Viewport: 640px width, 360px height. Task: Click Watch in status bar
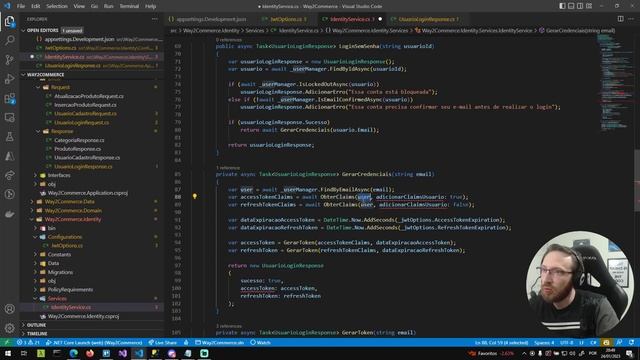click(260, 342)
